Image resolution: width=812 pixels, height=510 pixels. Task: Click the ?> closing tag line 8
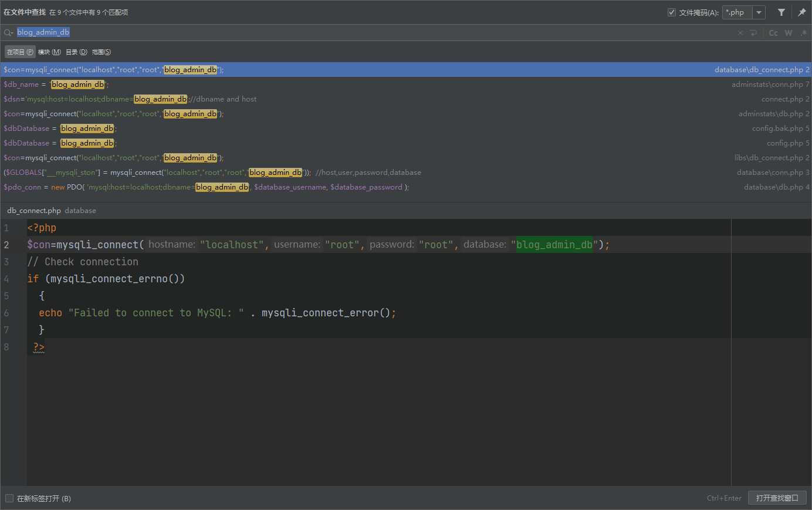tap(39, 347)
